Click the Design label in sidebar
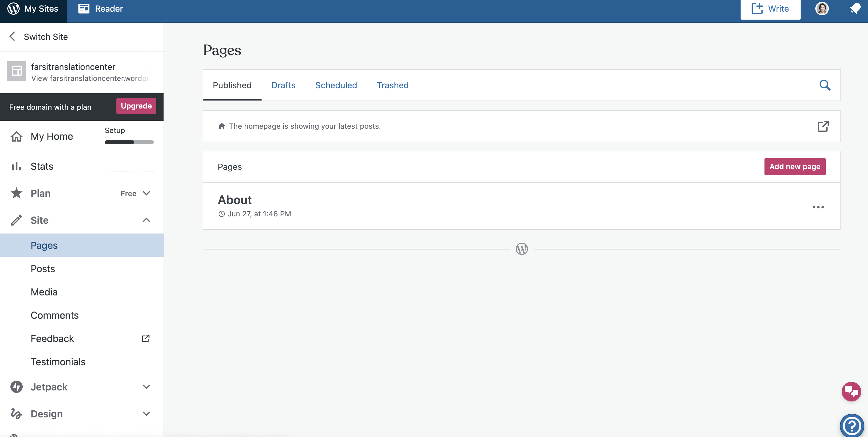This screenshot has height=437, width=868. click(x=47, y=414)
